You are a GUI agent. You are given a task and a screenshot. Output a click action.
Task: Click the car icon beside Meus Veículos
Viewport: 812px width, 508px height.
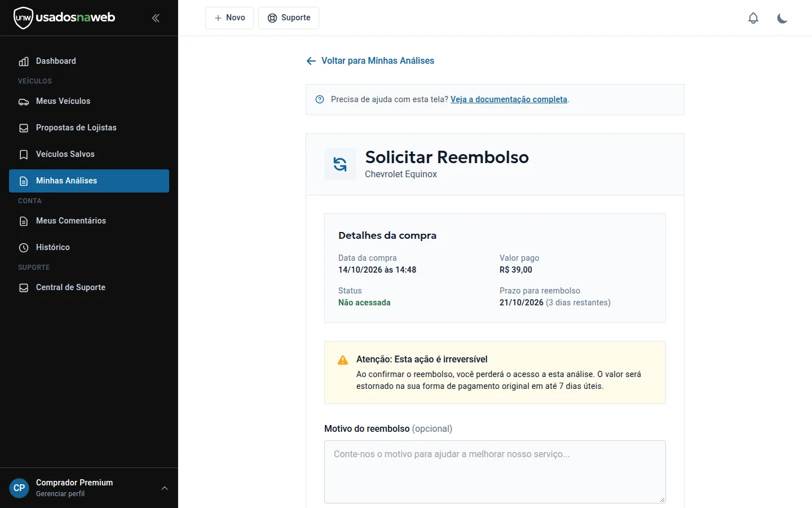(24, 102)
